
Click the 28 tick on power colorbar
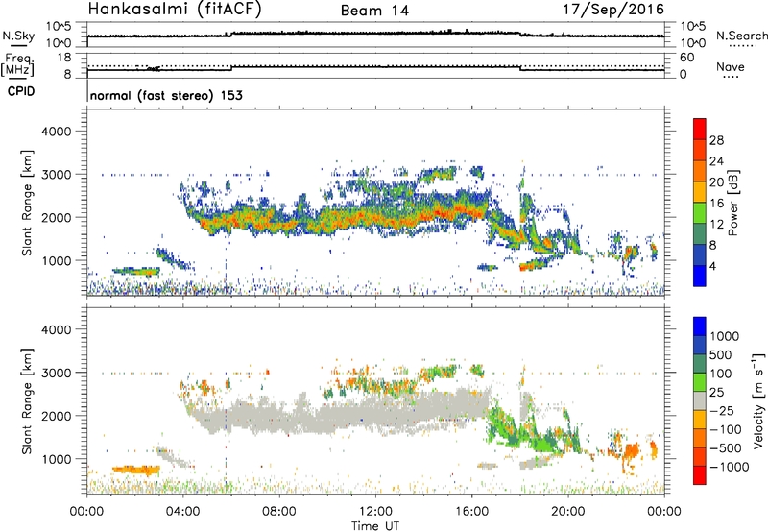click(x=716, y=140)
